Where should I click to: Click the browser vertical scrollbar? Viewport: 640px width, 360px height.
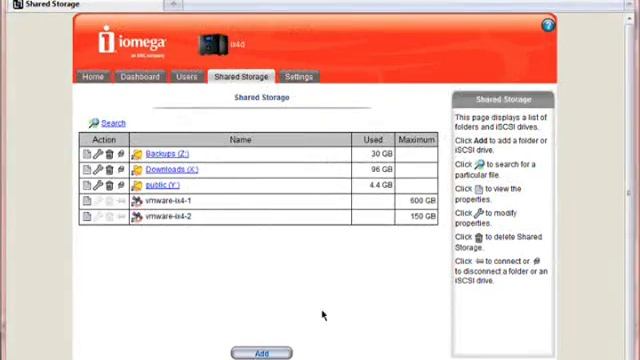pos(629,188)
